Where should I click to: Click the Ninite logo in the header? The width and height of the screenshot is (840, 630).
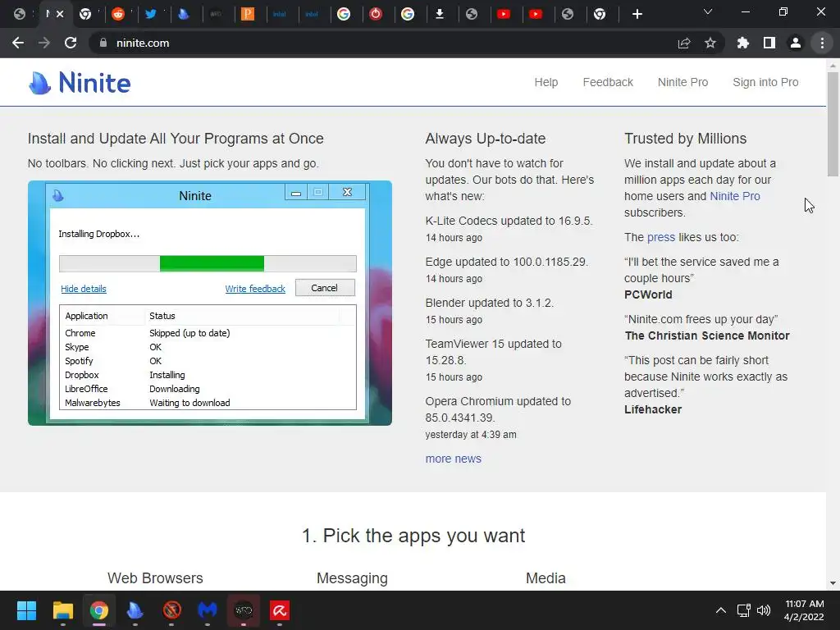point(80,83)
